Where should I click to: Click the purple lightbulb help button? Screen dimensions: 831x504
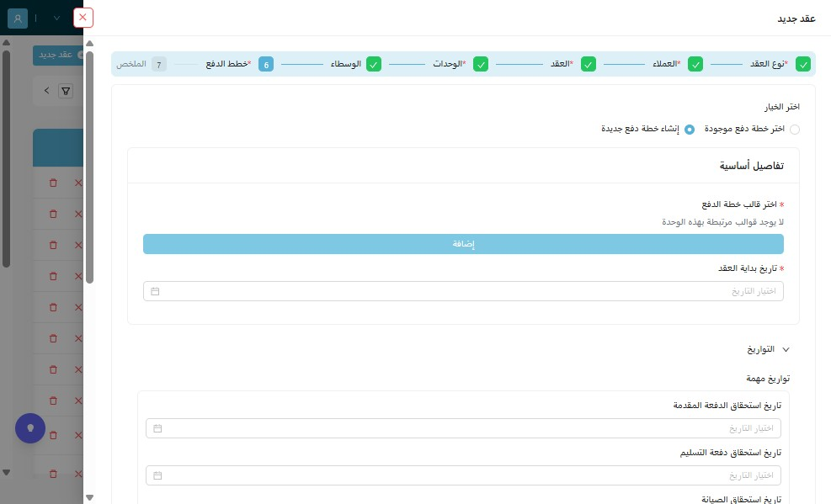click(x=30, y=428)
